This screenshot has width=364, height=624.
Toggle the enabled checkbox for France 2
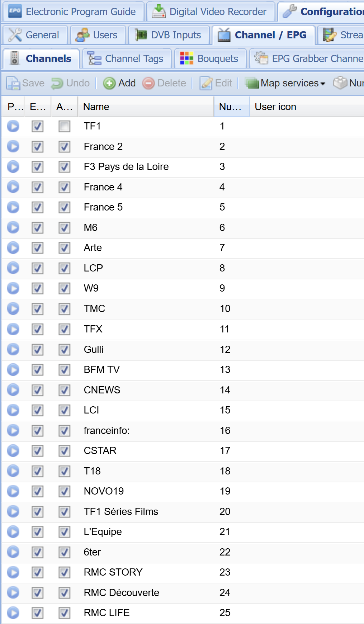(x=38, y=147)
